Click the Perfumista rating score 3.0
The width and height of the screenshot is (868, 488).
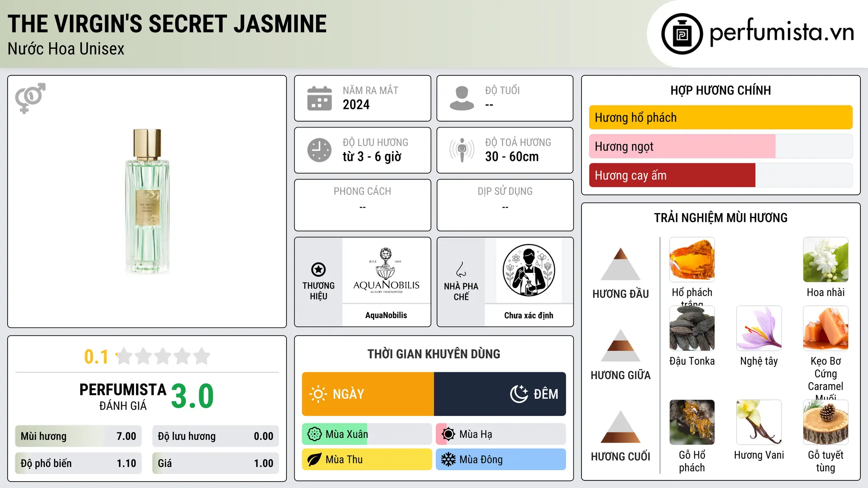(192, 396)
